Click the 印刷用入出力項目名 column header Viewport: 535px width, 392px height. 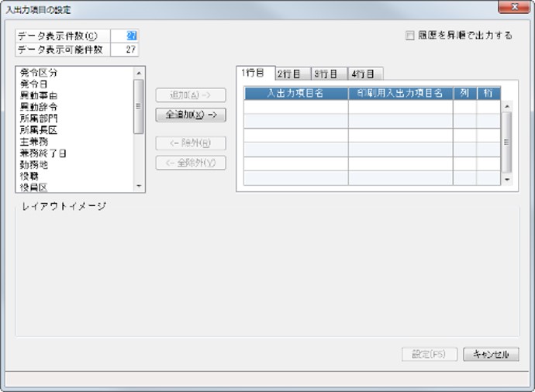click(x=401, y=94)
